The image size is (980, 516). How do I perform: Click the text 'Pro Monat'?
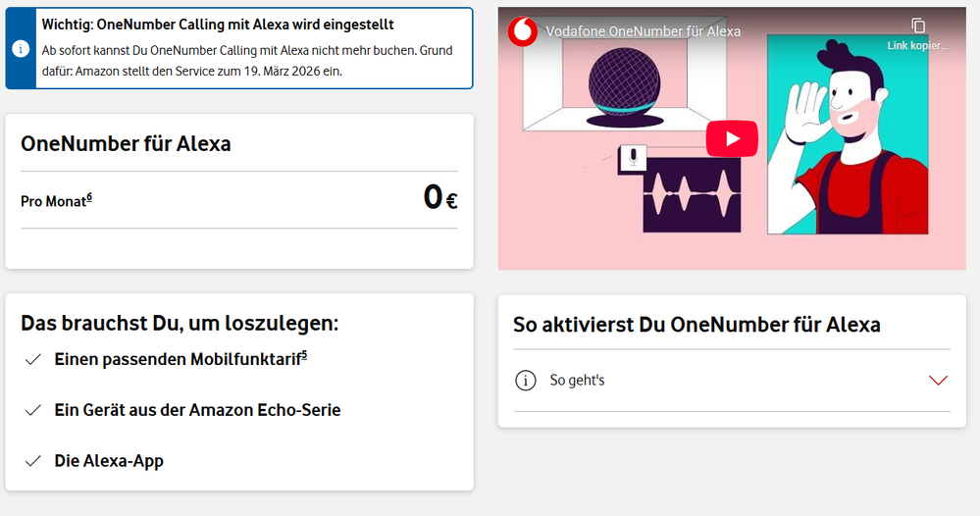coord(53,201)
